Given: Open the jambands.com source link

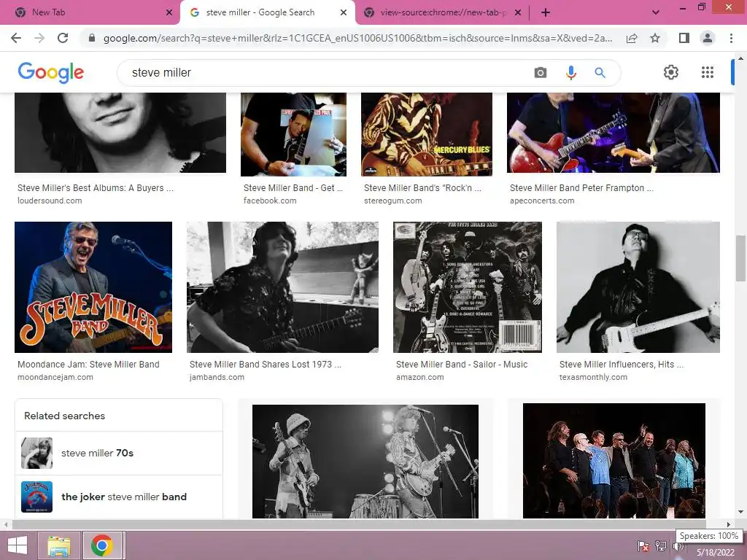Looking at the screenshot, I should [x=217, y=377].
